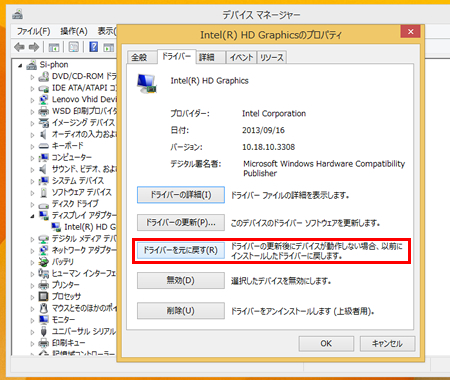The width and height of the screenshot is (450, 380).
Task: Click the Lenovo Vhid Device icon
Action: pos(44,100)
